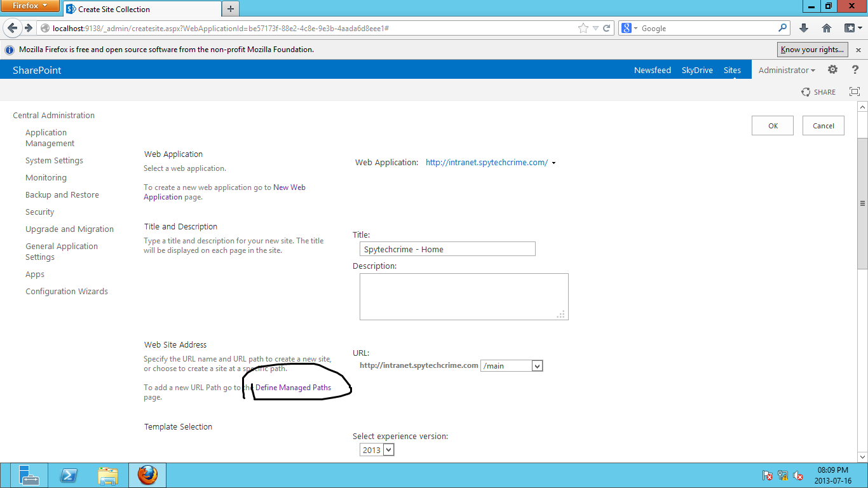Open File Explorer from the taskbar
Screen dimensions: 868x488
tap(108, 475)
